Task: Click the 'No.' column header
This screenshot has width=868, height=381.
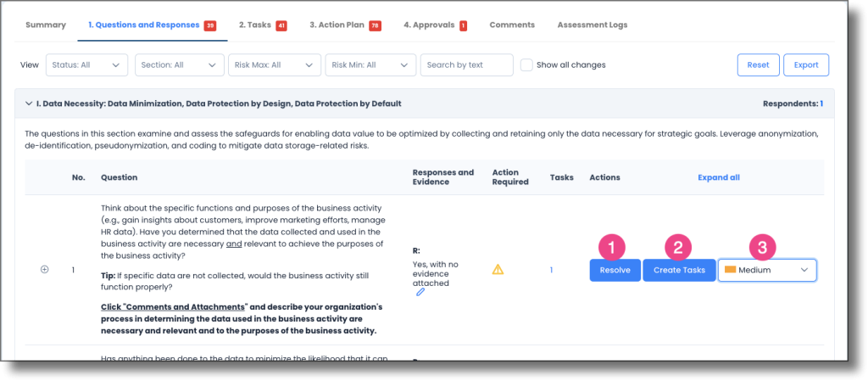Action: point(77,177)
